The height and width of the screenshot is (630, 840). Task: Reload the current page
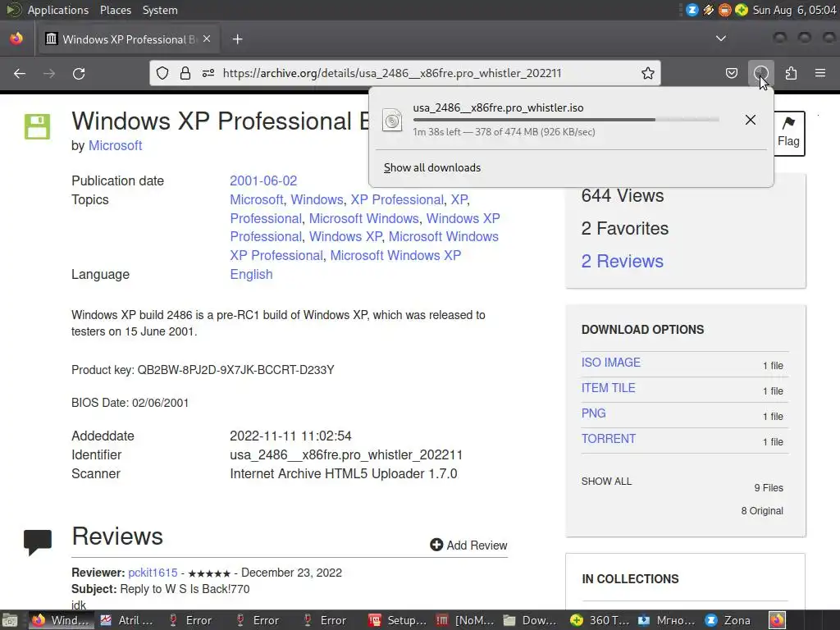[79, 73]
